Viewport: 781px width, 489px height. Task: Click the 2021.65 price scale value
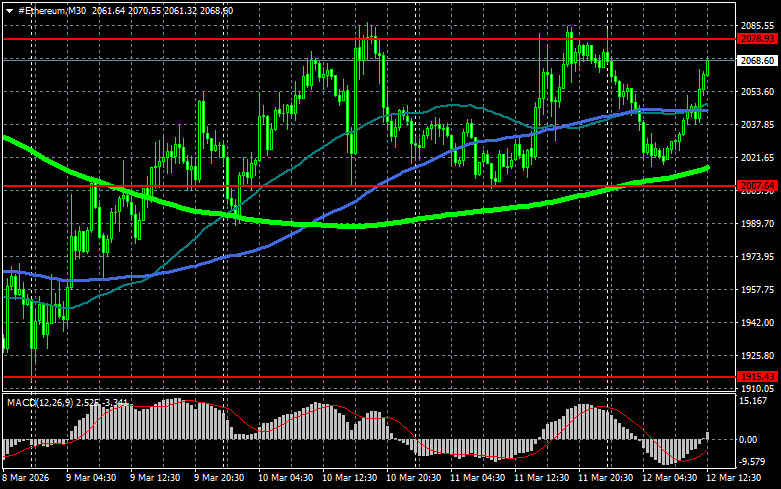pyautogui.click(x=758, y=158)
